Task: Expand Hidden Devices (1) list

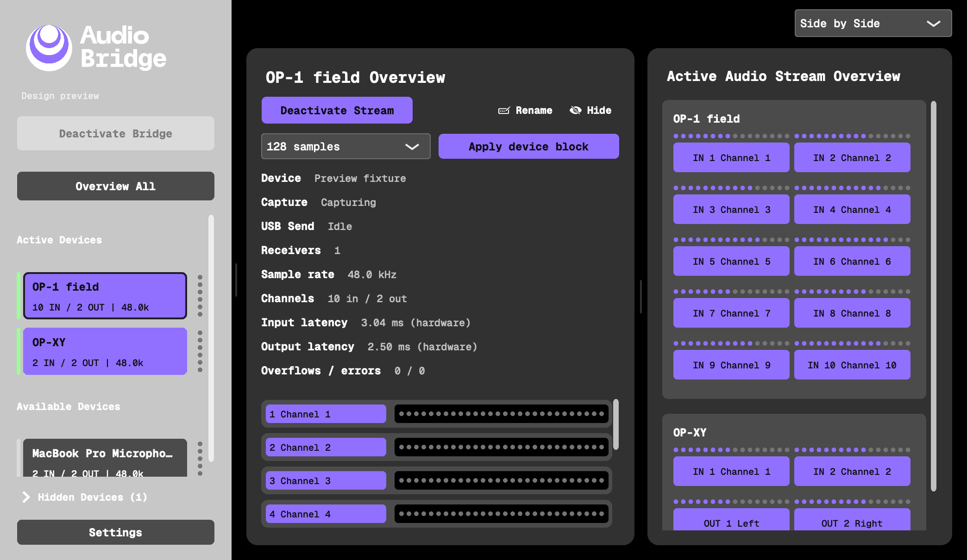Action: tap(85, 497)
